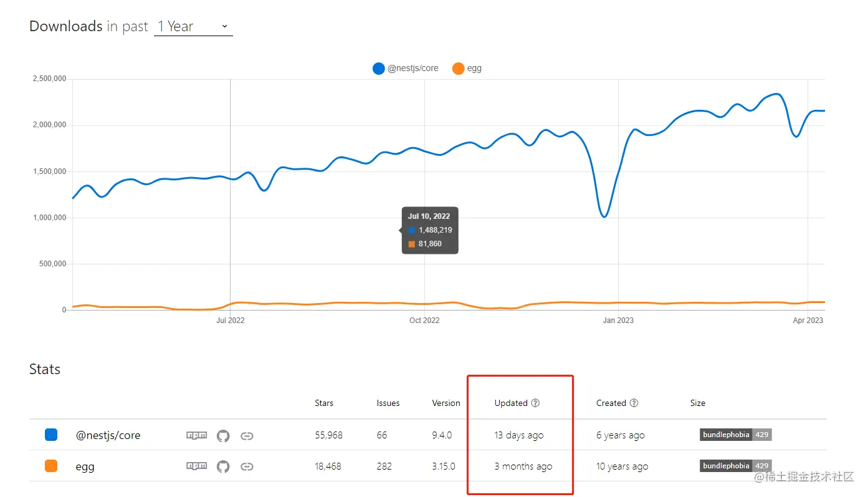The image size is (868, 497).
Task: Click the egg package name in stats
Action: point(85,466)
